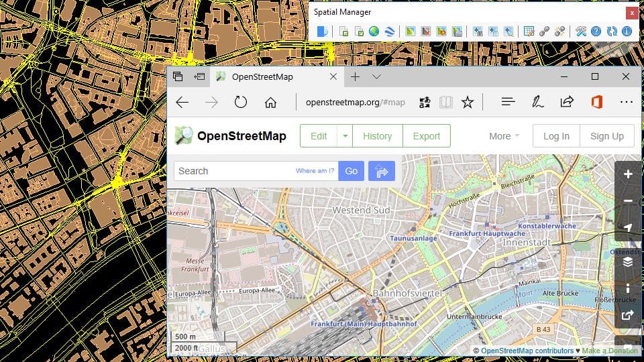Click the Log In button
The width and height of the screenshot is (644, 362).
click(x=556, y=136)
